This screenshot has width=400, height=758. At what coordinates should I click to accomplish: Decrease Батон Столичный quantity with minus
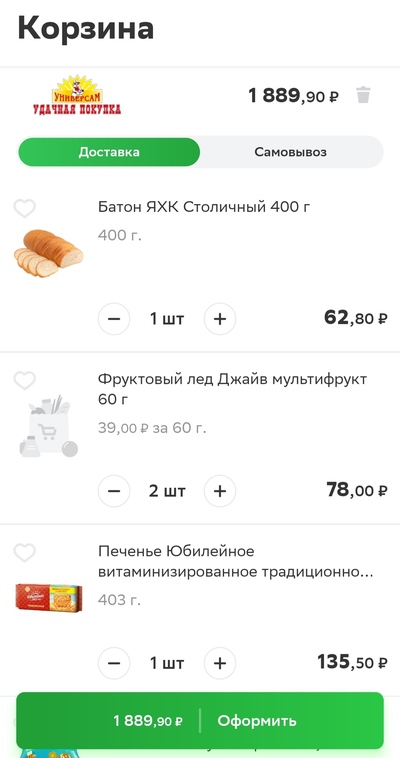point(114,319)
